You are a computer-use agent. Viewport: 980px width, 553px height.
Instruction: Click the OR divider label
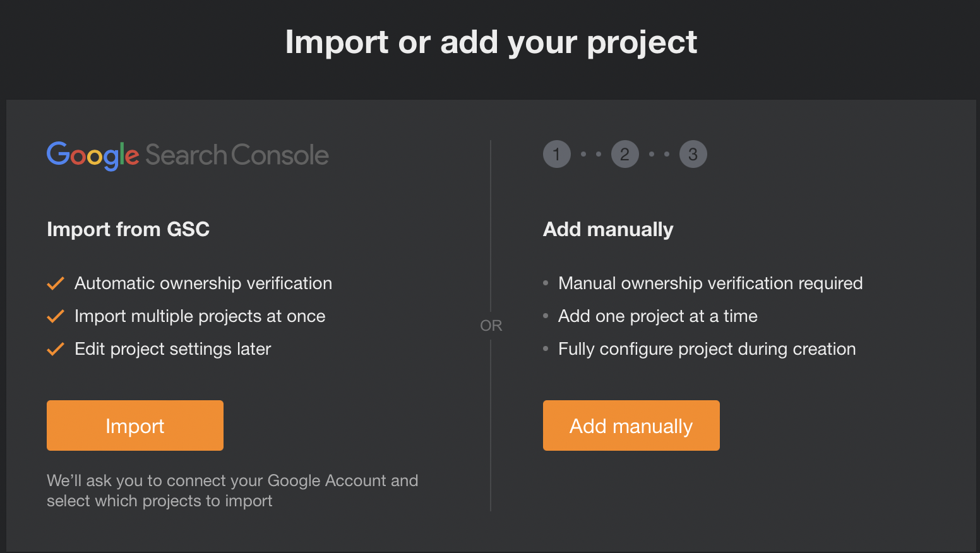click(x=491, y=326)
